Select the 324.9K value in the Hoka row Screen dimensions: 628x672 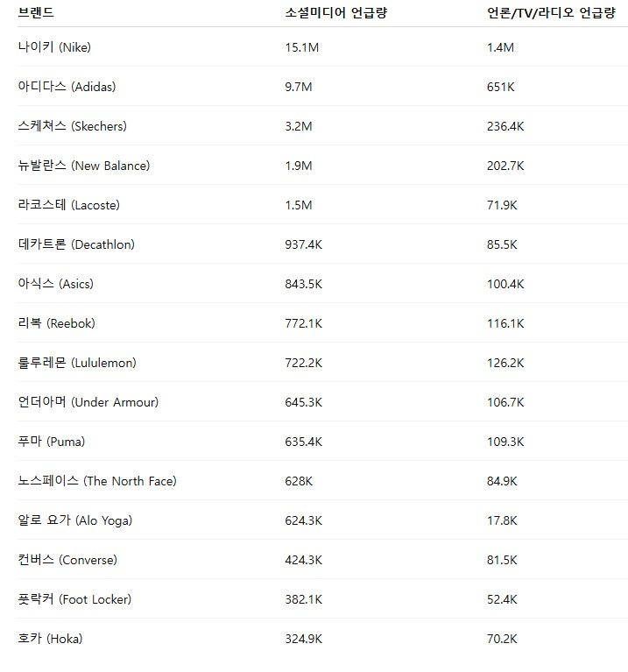[x=304, y=639]
